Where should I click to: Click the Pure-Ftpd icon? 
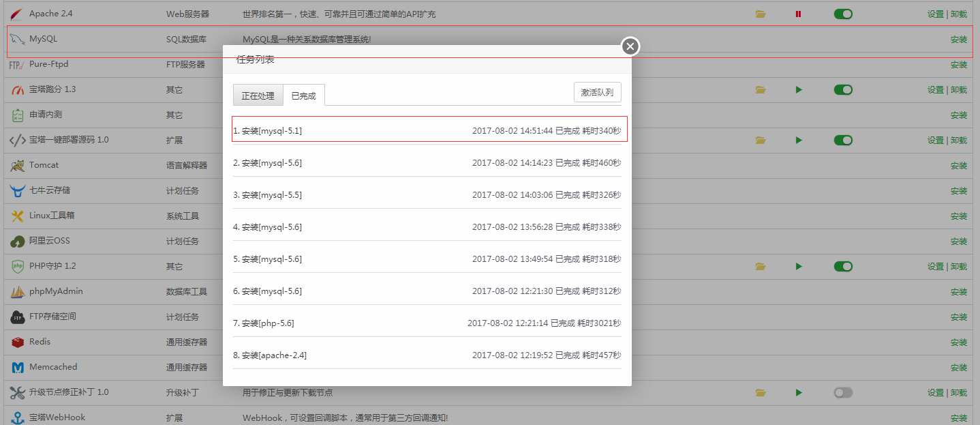tap(17, 65)
